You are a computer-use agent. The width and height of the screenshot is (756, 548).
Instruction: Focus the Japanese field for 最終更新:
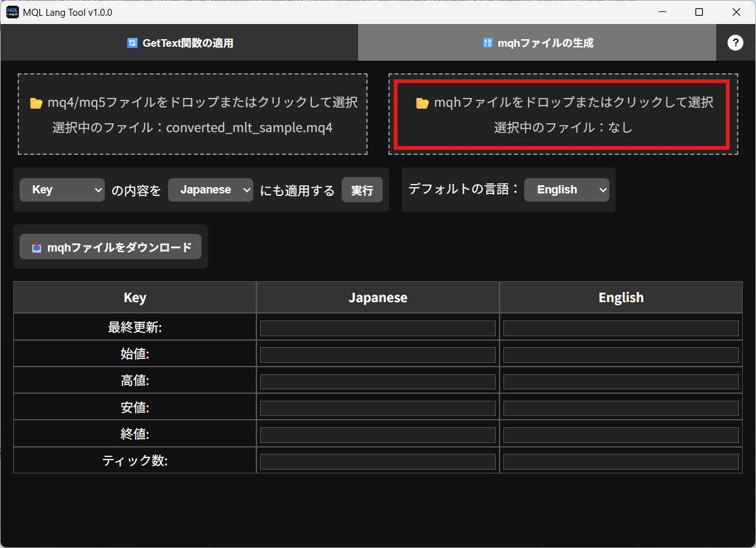click(378, 328)
